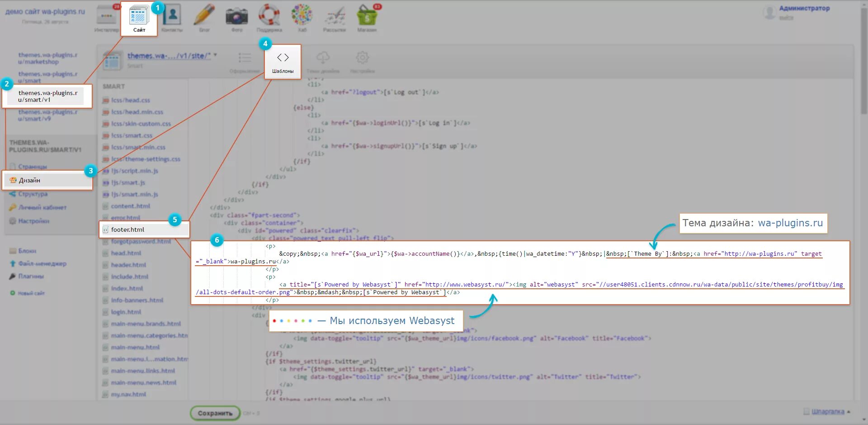Open forgotpassword.html template file
This screenshot has width=868, height=425.
[x=141, y=241]
